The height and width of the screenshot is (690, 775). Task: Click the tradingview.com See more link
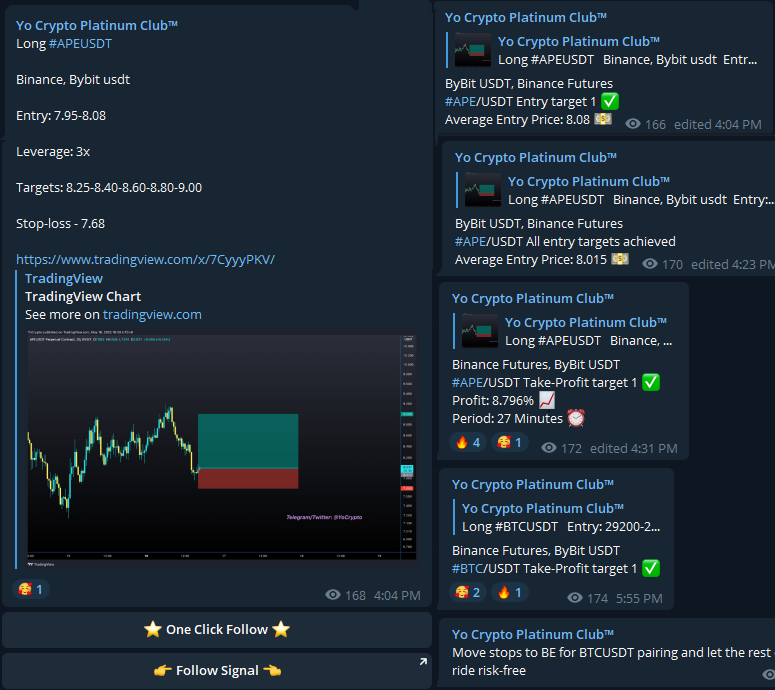pyautogui.click(x=152, y=315)
